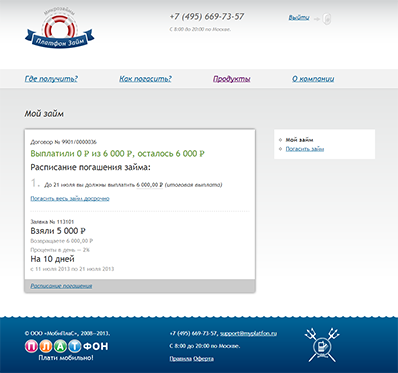
Task: Click the Выйти logout link
Action: pos(299,18)
